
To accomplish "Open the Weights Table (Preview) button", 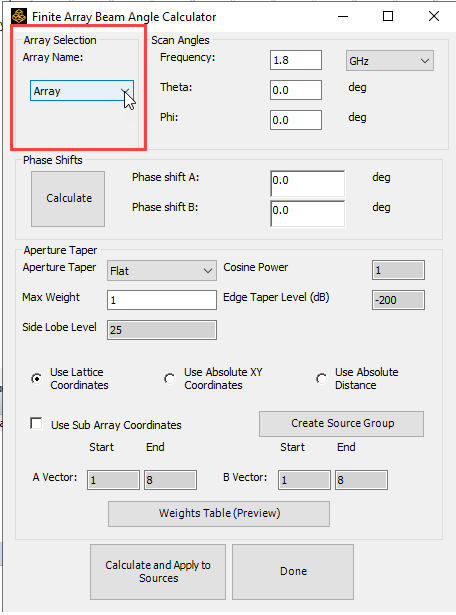I will pos(219,514).
